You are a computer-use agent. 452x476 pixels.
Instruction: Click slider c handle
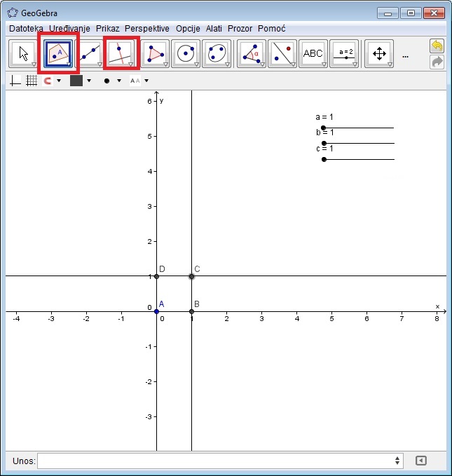click(x=324, y=159)
